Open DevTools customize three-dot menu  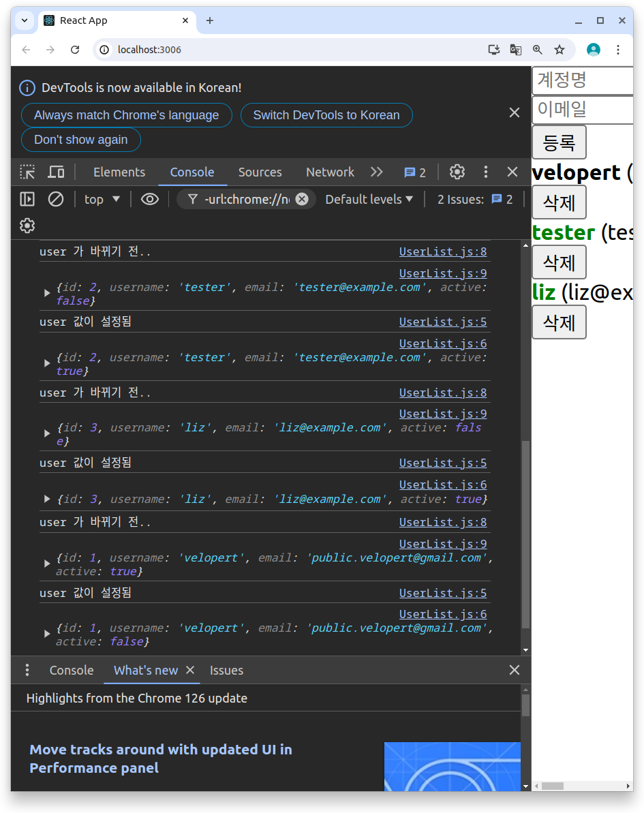point(486,172)
